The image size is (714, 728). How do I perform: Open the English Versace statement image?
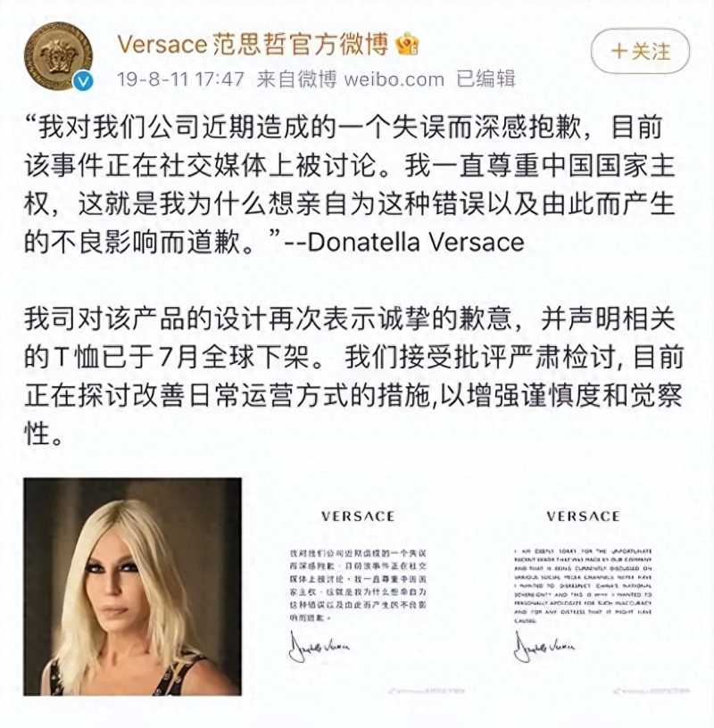pyautogui.click(x=583, y=586)
